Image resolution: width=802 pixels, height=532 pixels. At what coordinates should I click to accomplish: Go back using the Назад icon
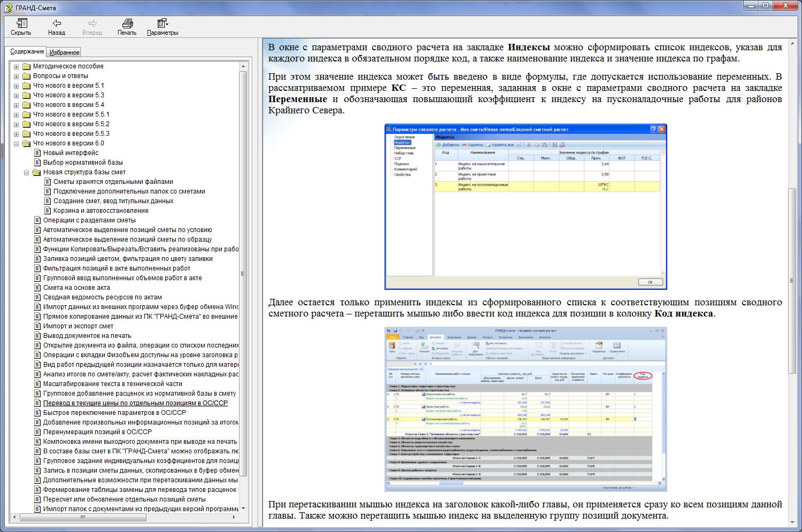[x=57, y=24]
